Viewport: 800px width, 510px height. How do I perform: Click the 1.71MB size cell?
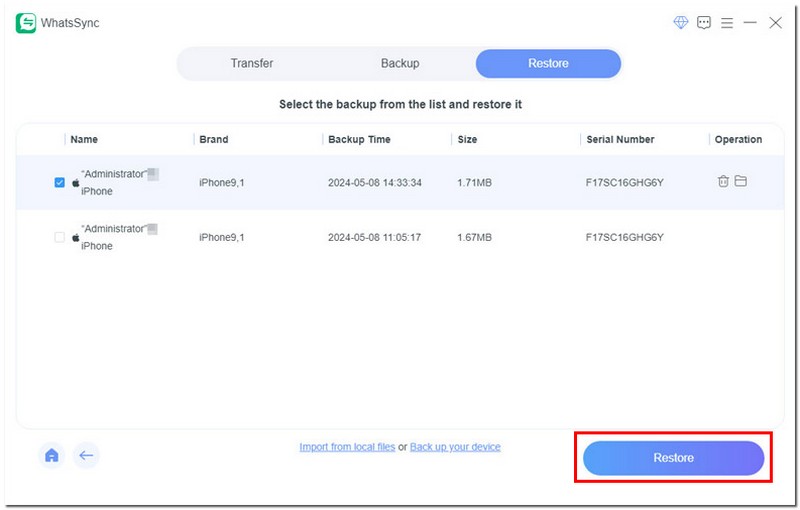[x=474, y=183]
